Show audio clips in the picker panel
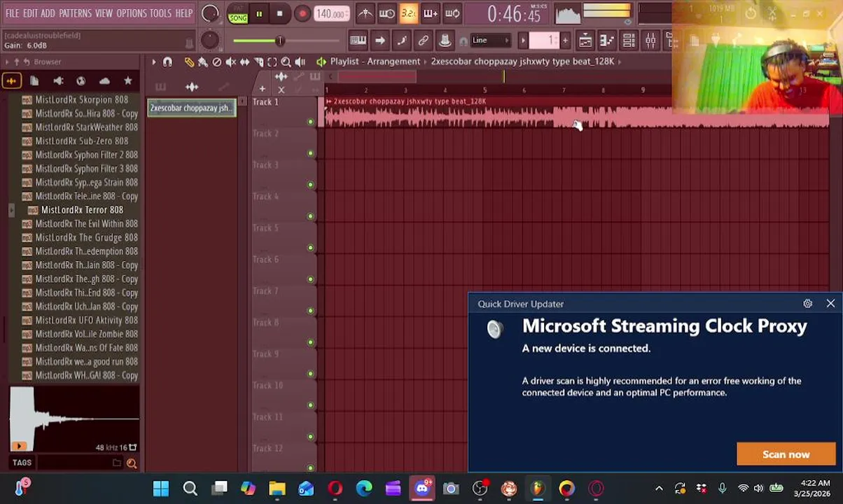The width and height of the screenshot is (843, 504). pos(191,87)
